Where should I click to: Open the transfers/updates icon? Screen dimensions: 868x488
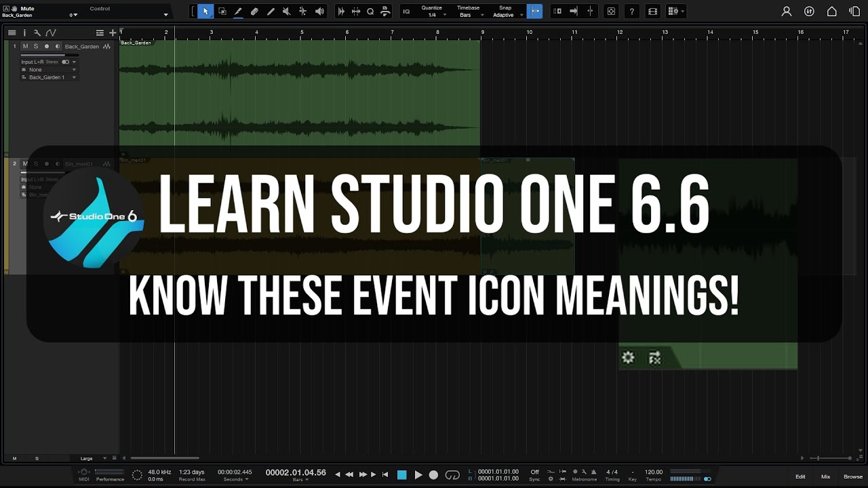pos(809,12)
